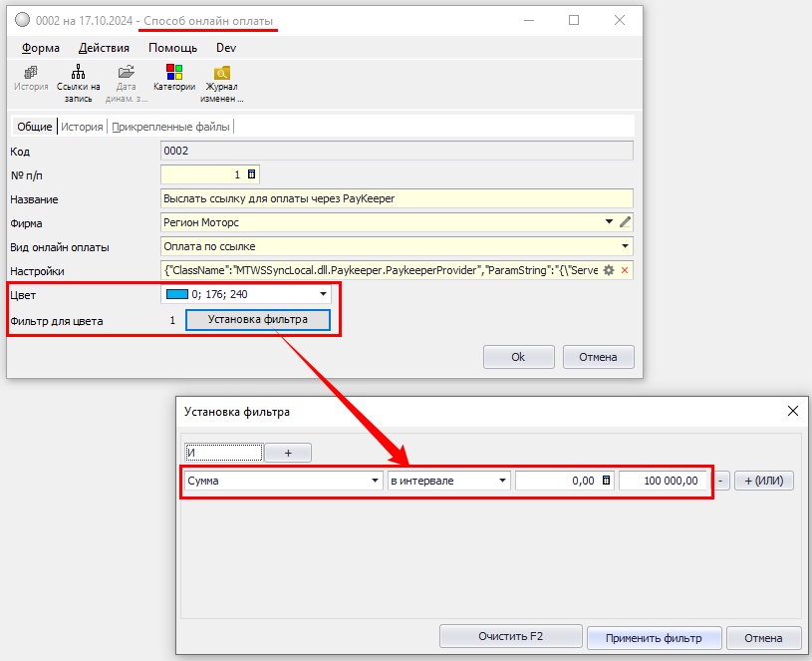Click the pencil edit icon beside Фирма
This screenshot has height=661, width=812.
[626, 222]
